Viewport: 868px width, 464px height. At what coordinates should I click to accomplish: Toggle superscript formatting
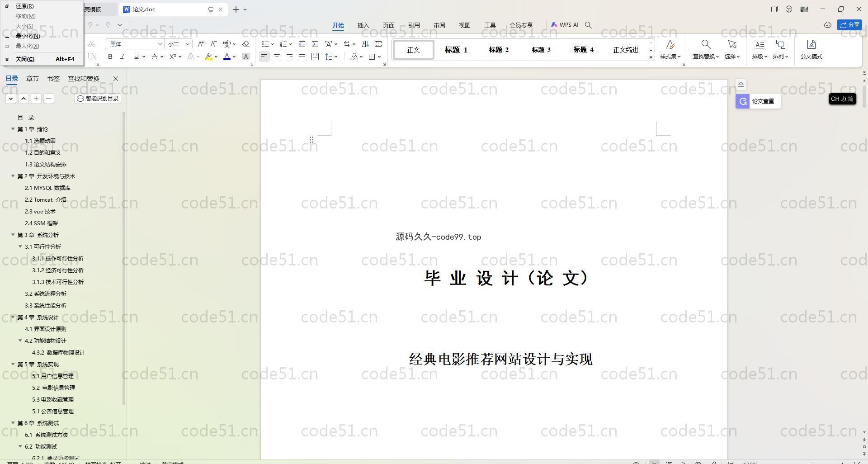[x=173, y=57]
